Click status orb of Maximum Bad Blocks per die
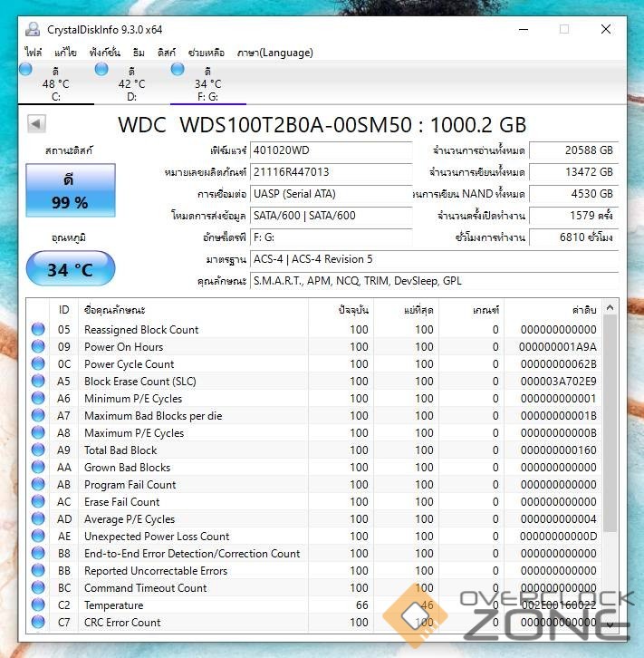 click(x=38, y=415)
